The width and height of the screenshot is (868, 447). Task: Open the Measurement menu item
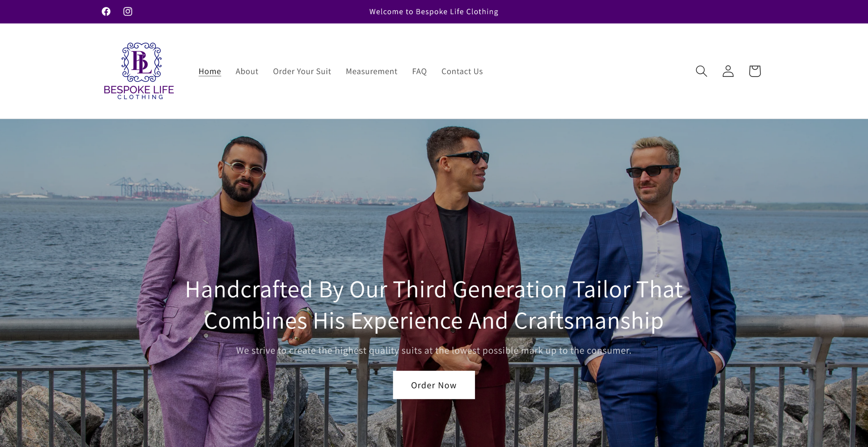tap(371, 71)
